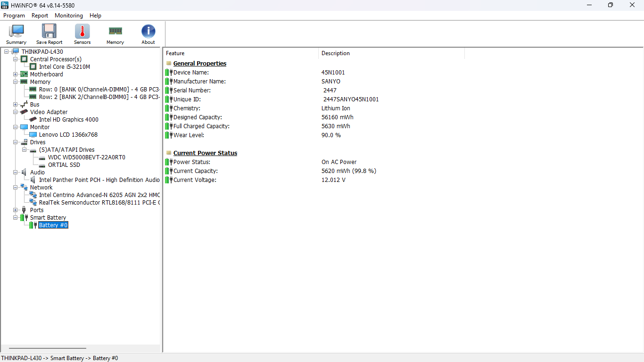Select the Battery #0 tree item
The width and height of the screenshot is (644, 362).
point(53,225)
